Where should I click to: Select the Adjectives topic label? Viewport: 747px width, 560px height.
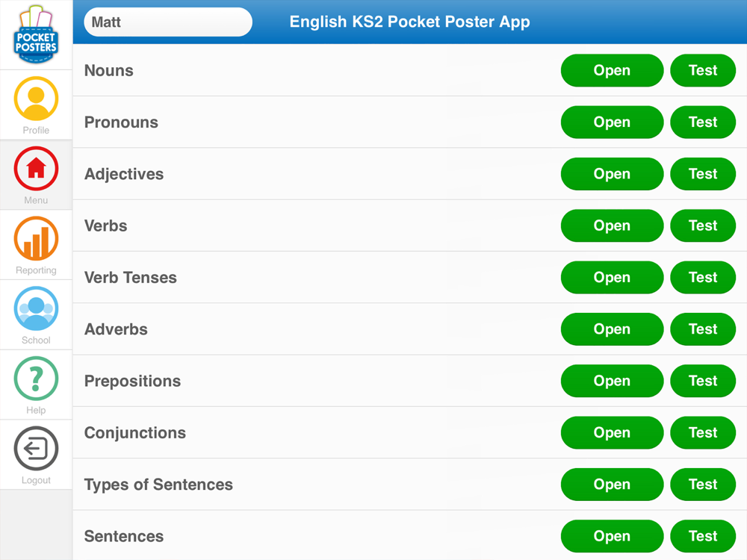pyautogui.click(x=124, y=174)
